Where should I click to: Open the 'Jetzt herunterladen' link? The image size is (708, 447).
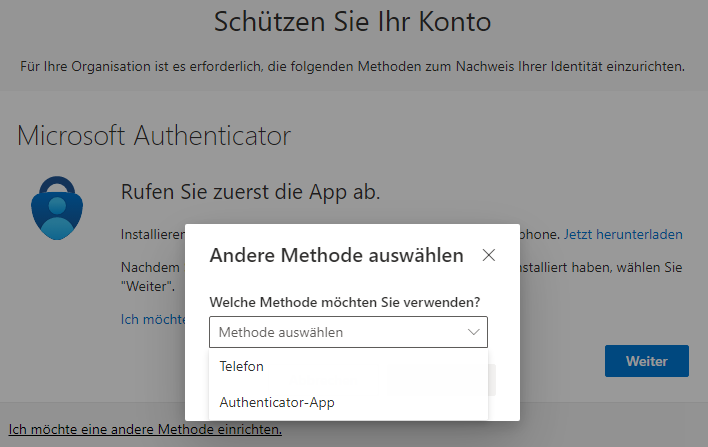pyautogui.click(x=623, y=235)
